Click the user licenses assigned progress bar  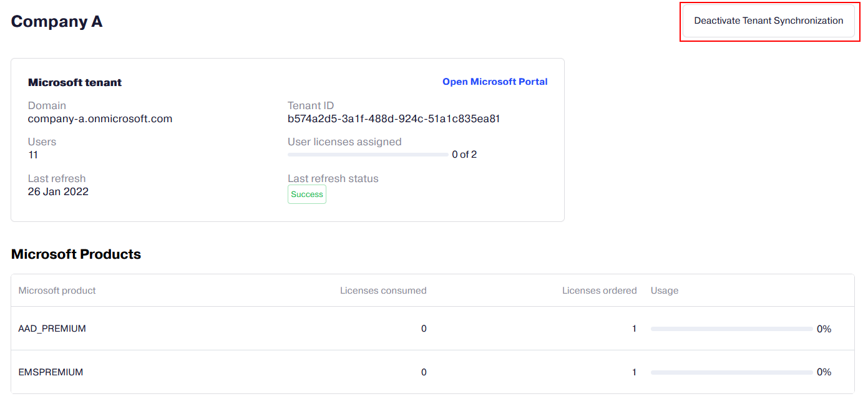[x=368, y=155]
